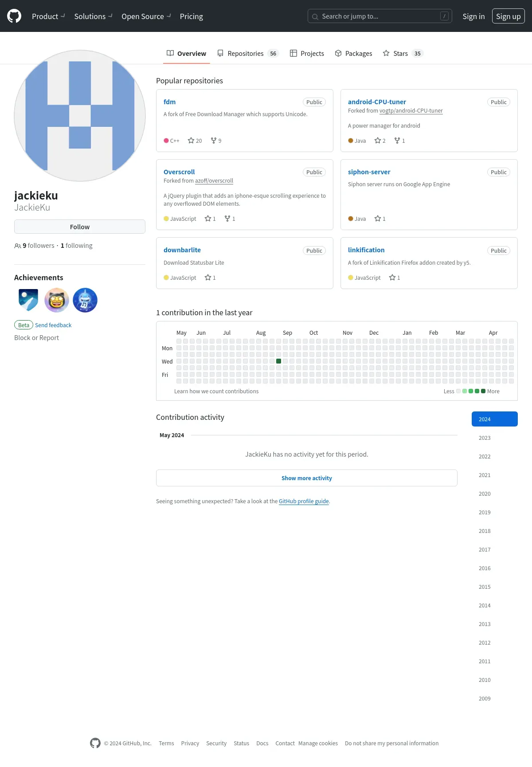Viewport: 532px width, 767px height.
Task: Select the 2009 year filter
Action: (495, 698)
